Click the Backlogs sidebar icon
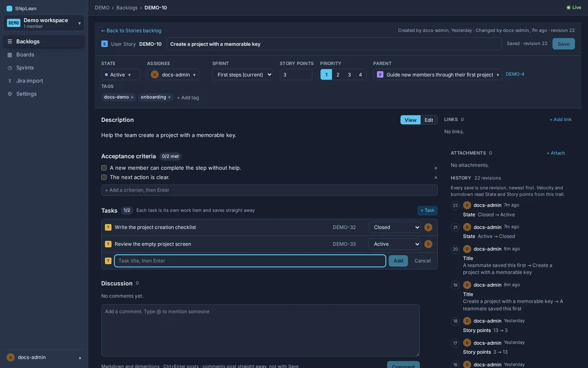The height and width of the screenshot is (368, 588). click(x=10, y=42)
